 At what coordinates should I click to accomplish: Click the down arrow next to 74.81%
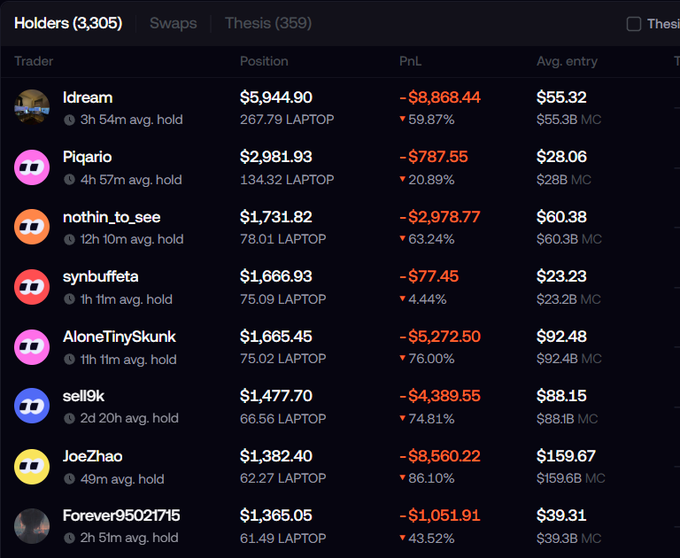pyautogui.click(x=402, y=418)
